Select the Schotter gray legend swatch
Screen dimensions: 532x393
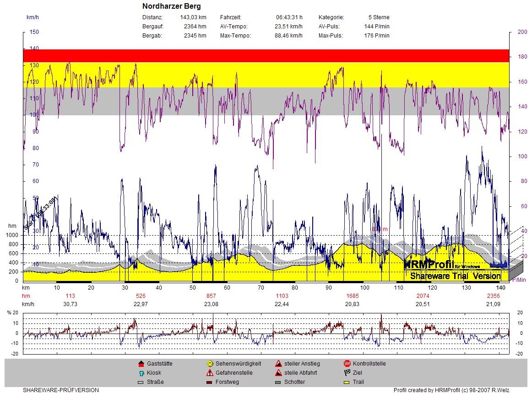(x=278, y=382)
